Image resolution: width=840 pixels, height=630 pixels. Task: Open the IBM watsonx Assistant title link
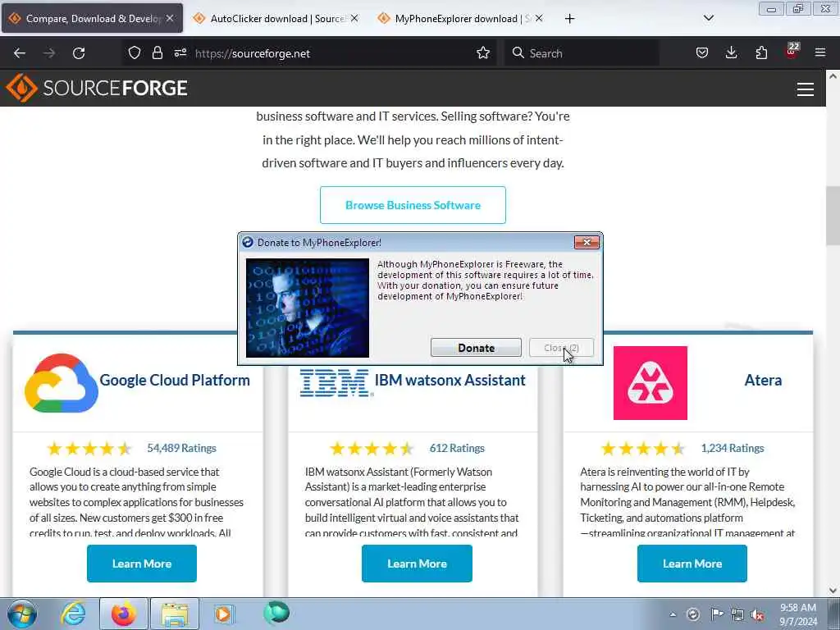(x=450, y=380)
